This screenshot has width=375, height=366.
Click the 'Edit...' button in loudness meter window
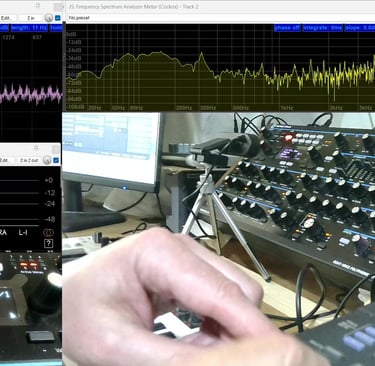pos(7,160)
